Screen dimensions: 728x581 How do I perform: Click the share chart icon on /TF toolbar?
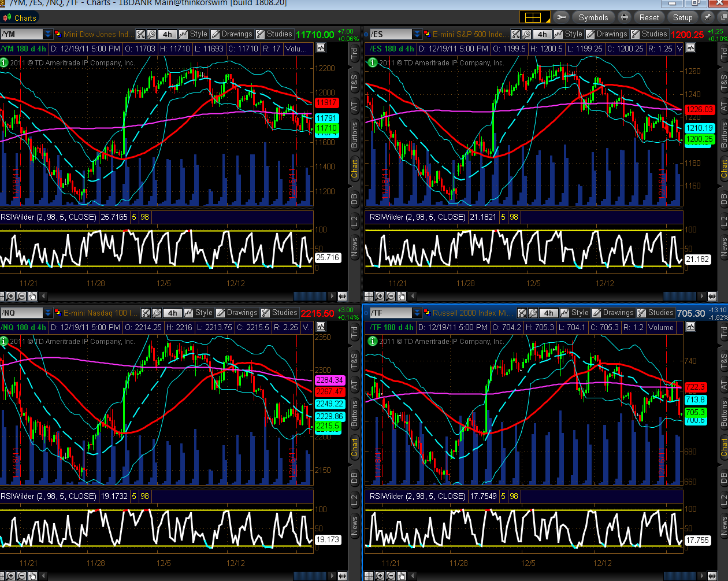[522, 313]
